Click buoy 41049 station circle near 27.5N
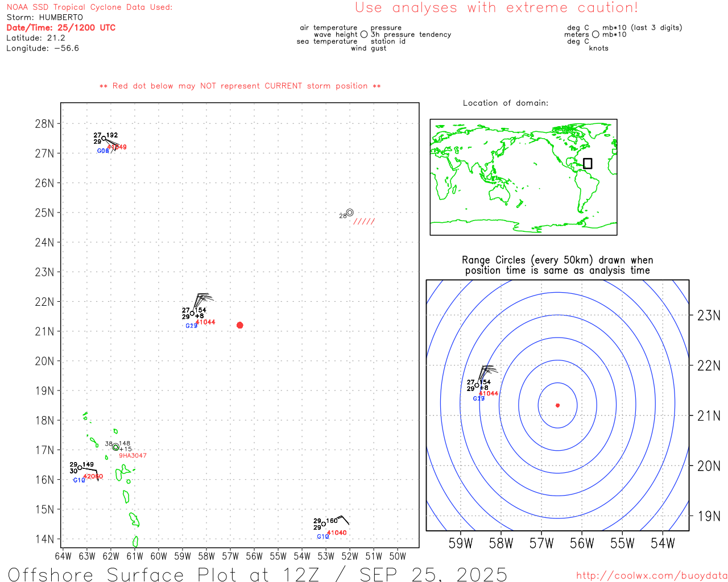 104,138
